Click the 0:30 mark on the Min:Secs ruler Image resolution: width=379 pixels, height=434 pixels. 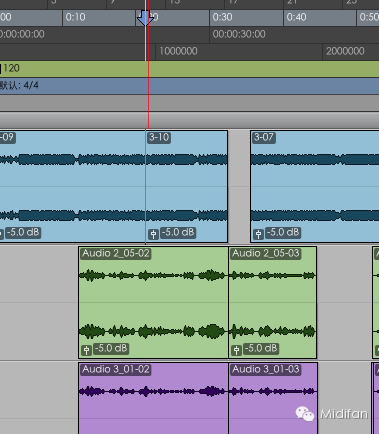point(222,17)
